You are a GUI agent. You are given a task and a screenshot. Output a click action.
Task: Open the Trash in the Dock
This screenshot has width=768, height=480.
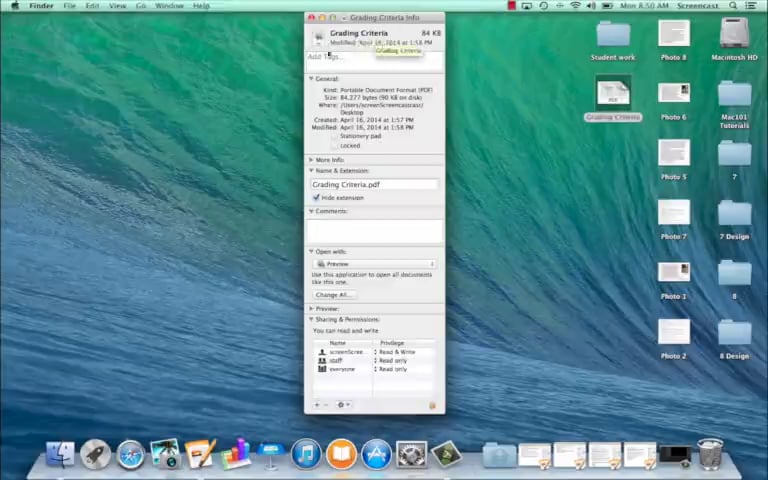tap(710, 454)
